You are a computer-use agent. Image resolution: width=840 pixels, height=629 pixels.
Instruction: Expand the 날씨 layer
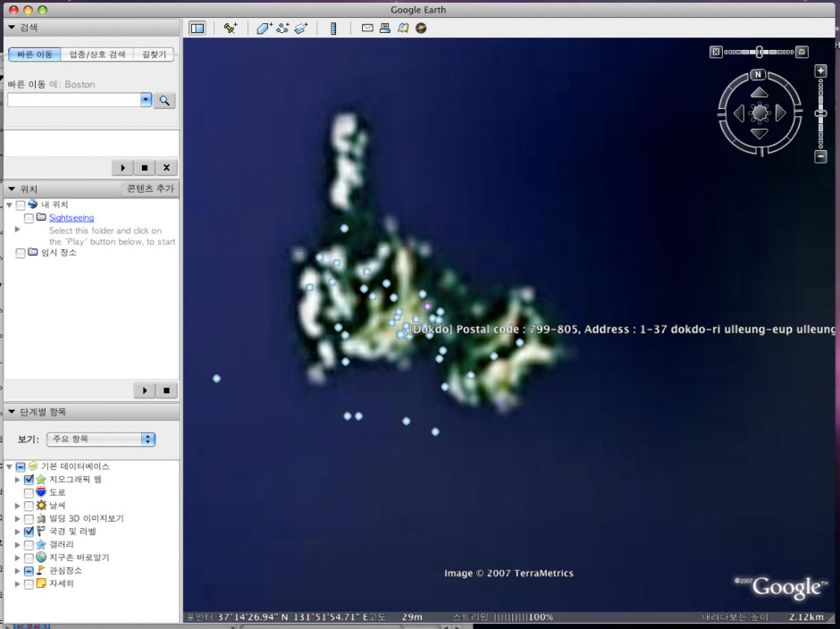(x=18, y=505)
